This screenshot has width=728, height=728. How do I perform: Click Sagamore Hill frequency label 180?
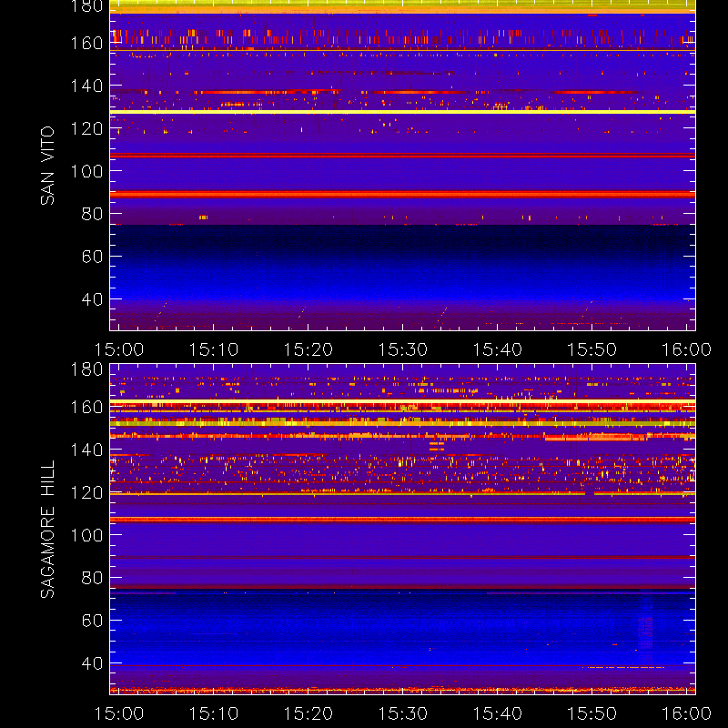pos(86,369)
